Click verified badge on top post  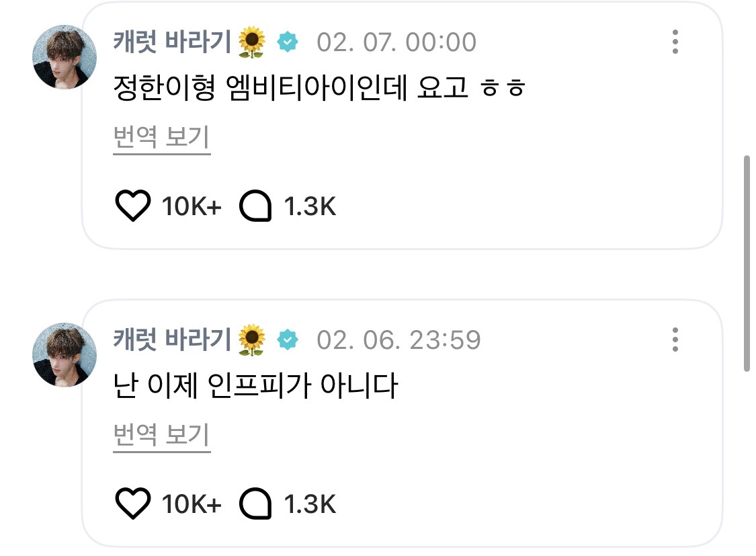(288, 42)
